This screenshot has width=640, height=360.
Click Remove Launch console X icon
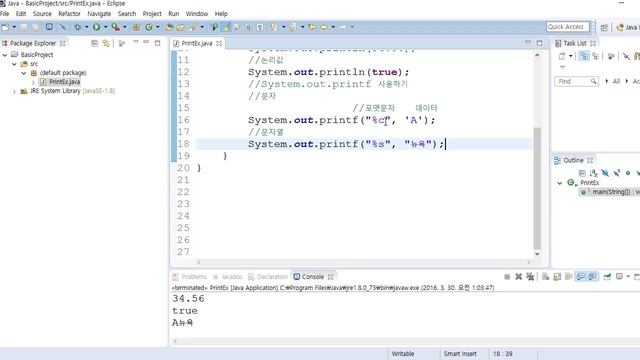pyautogui.click(x=518, y=277)
